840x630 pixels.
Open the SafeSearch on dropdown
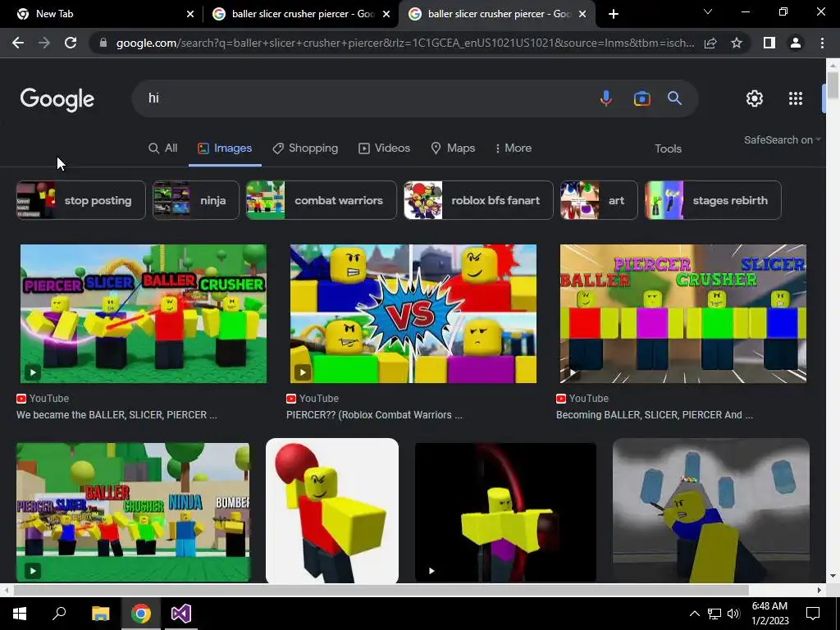tap(782, 139)
